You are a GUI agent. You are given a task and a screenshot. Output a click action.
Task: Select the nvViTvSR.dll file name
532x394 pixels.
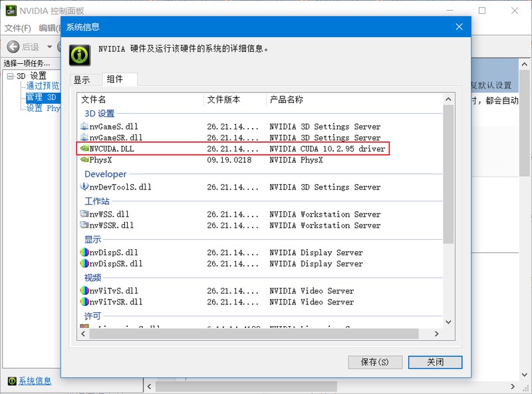point(116,302)
